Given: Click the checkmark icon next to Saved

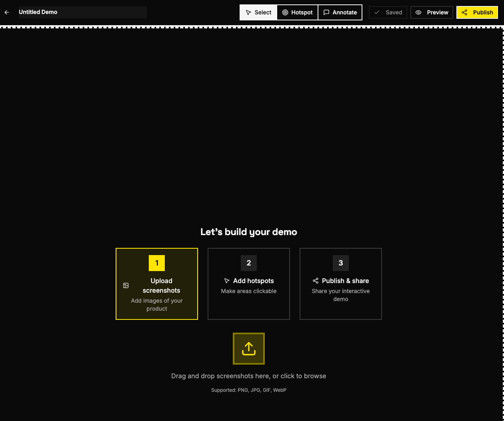Looking at the screenshot, I should (x=377, y=12).
